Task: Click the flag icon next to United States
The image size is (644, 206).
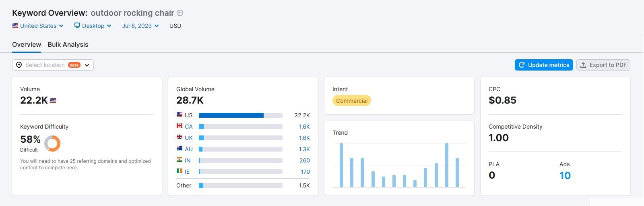Action: click(15, 25)
